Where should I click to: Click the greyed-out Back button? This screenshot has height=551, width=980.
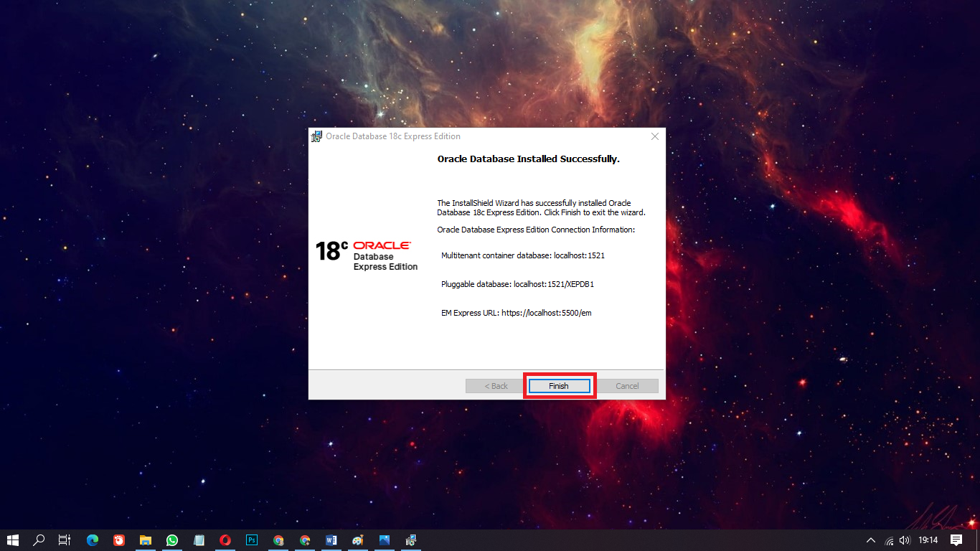[496, 386]
